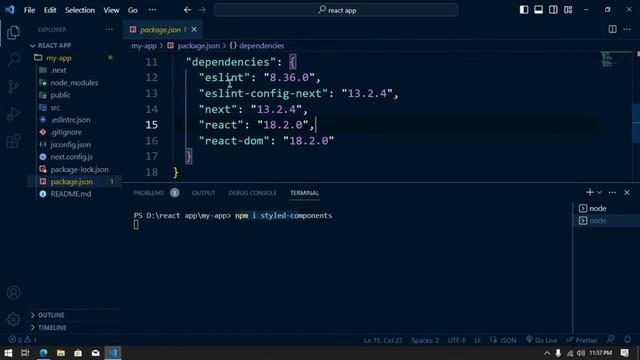Viewport: 640px width, 360px height.
Task: Toggle the primary side bar layout icon
Action: 524,10
